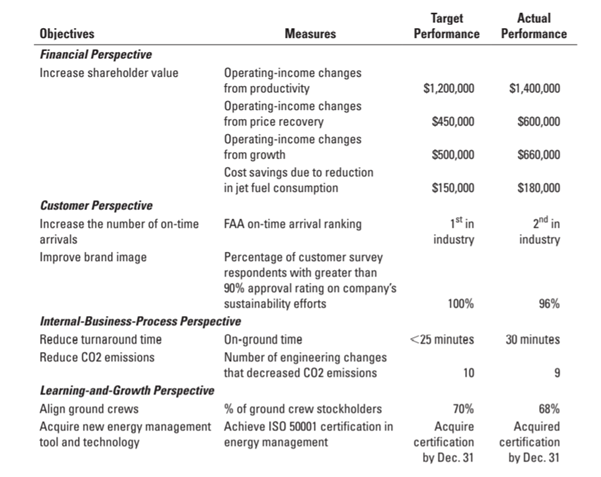
Task: Select the Learning-and-Growth Perspective heading
Action: (126, 391)
